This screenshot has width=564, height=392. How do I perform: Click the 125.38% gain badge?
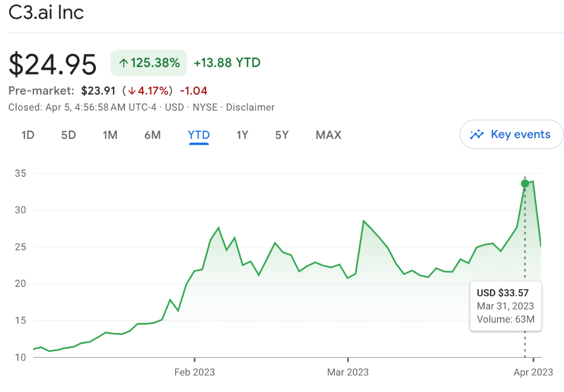(x=149, y=62)
